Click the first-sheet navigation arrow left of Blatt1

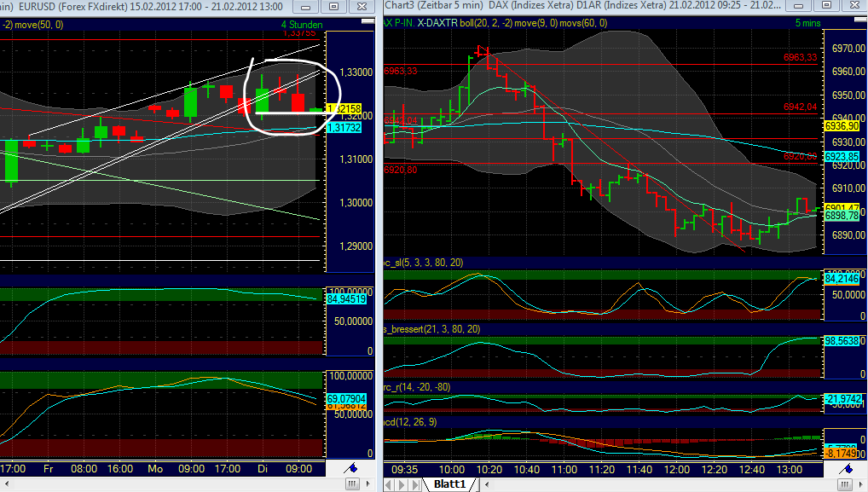[388, 484]
